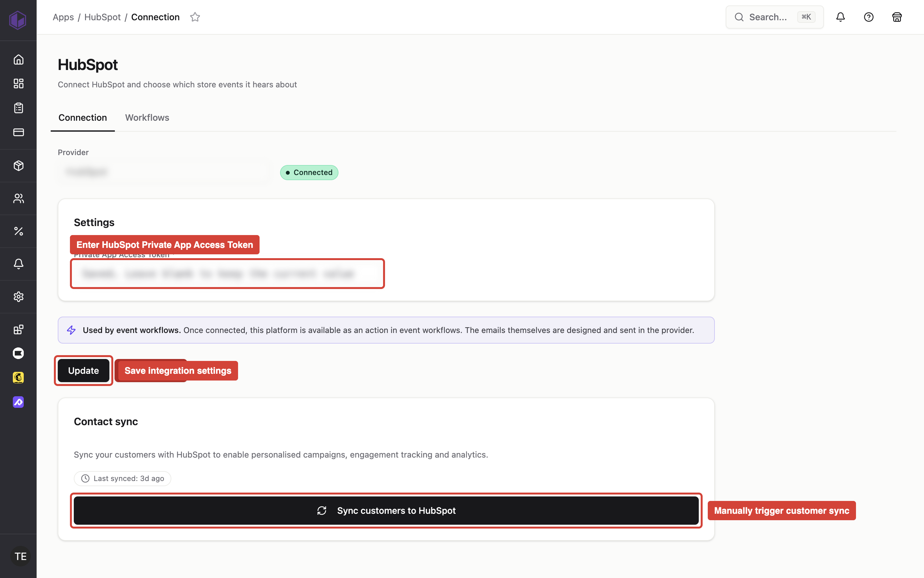This screenshot has width=924, height=578.
Task: Open the apps blocks icon in sidebar
Action: pos(18,329)
